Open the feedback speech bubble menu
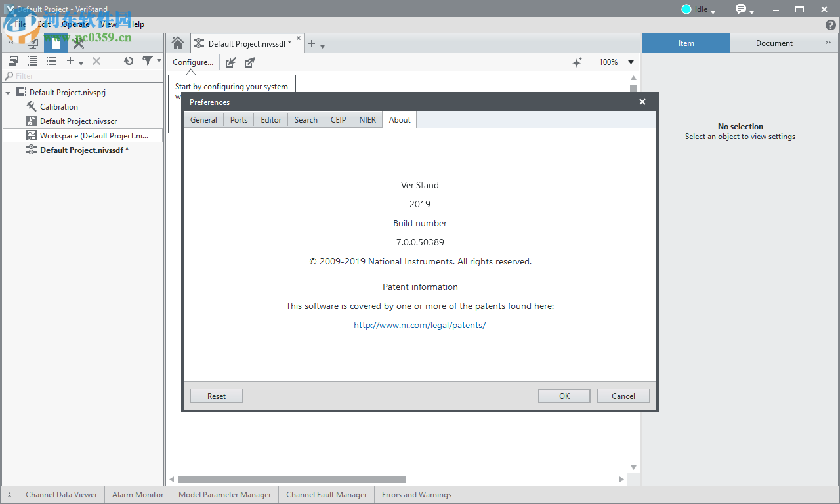Image resolution: width=840 pixels, height=504 pixels. [744, 9]
